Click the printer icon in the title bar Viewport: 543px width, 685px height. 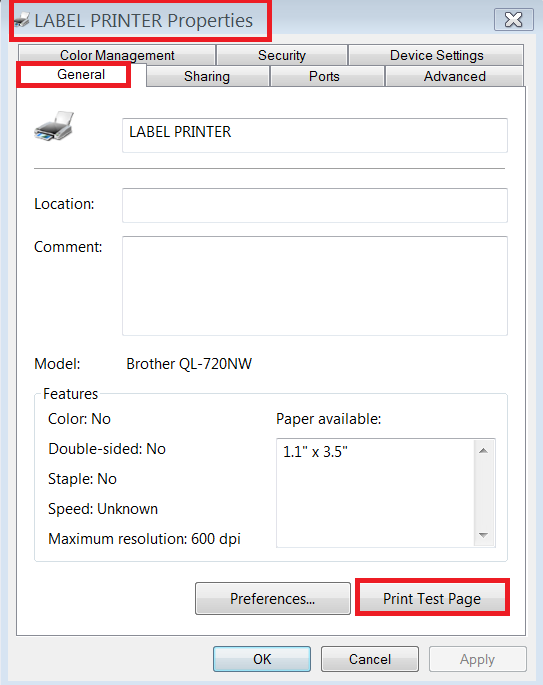pyautogui.click(x=22, y=20)
